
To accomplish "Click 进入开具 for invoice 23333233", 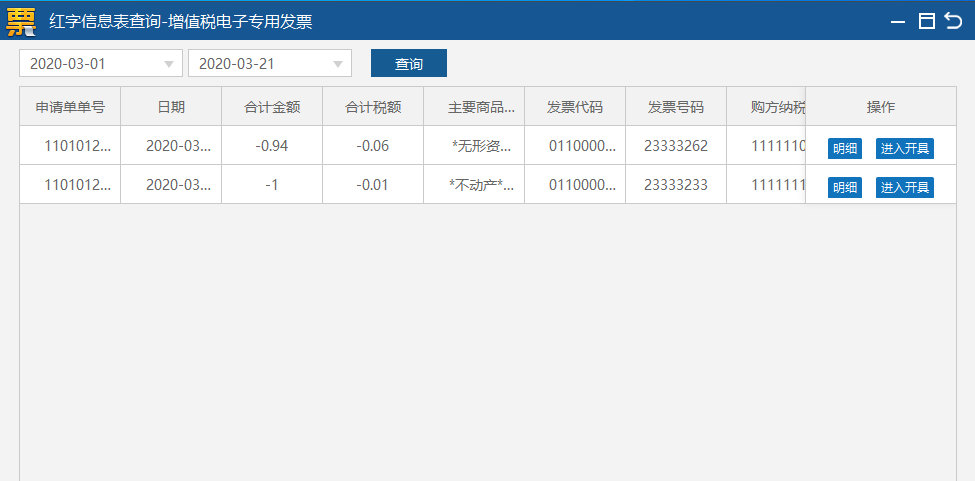I will 905,187.
